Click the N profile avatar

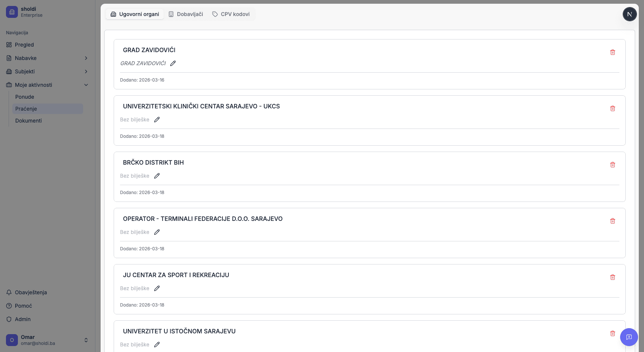629,14
